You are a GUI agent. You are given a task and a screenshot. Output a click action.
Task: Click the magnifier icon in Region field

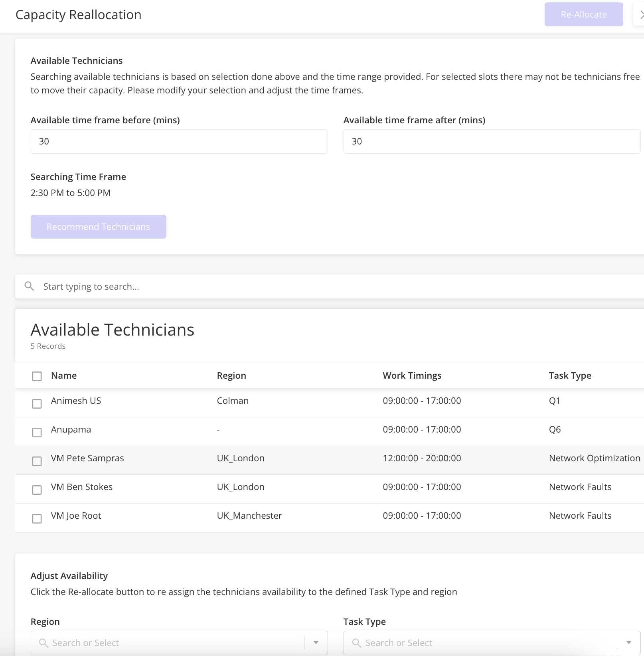pyautogui.click(x=43, y=643)
